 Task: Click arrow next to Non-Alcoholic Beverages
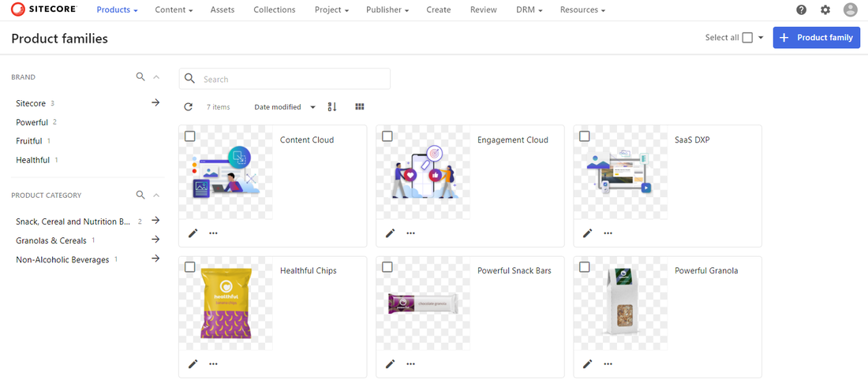click(x=155, y=258)
